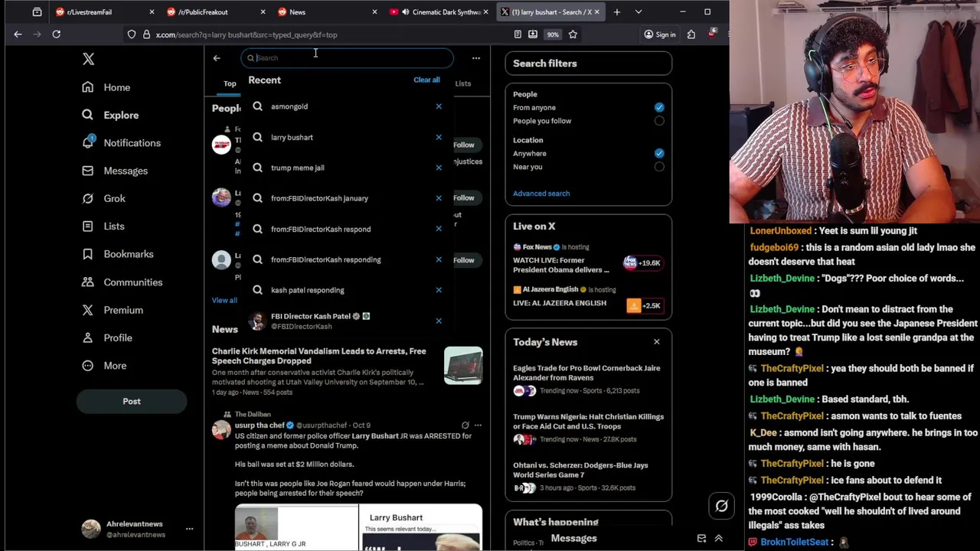Select 'Near you' location filter

point(659,167)
